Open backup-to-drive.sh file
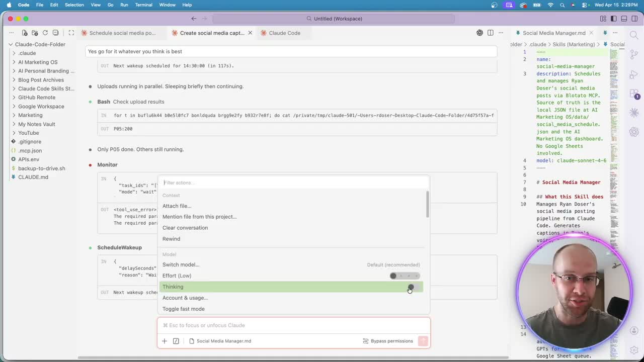Viewport: 644px width, 362px height. point(41,168)
